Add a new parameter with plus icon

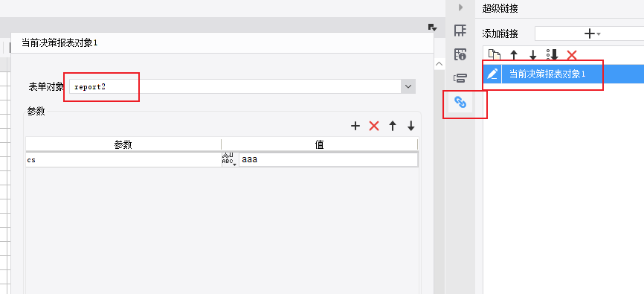click(355, 127)
